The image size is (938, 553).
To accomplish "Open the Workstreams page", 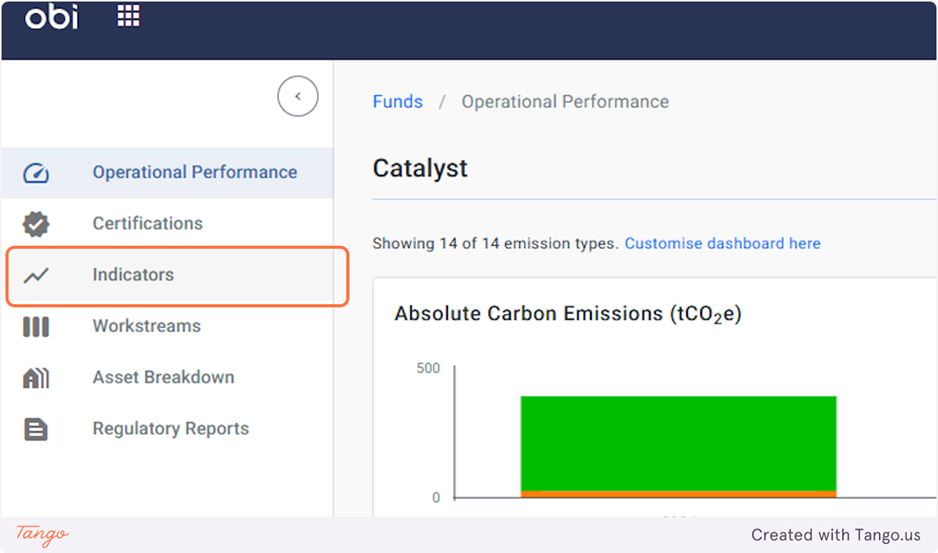I will [x=146, y=326].
